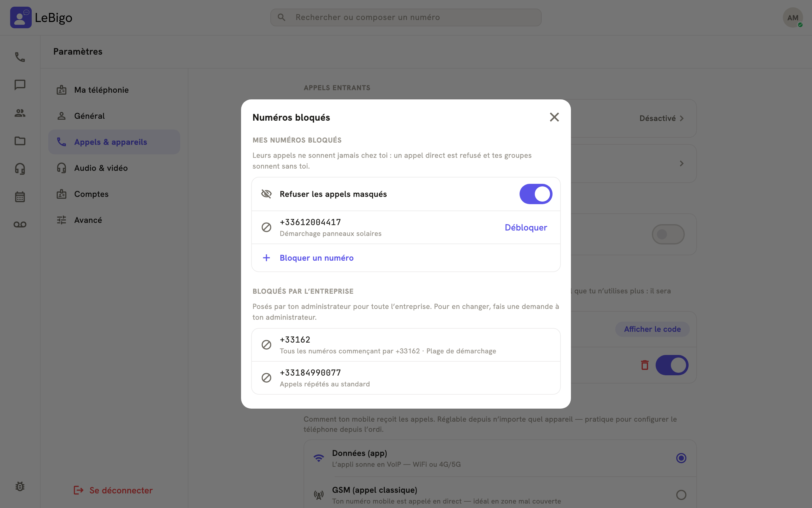Image resolution: width=812 pixels, height=508 pixels.
Task: Open Général settings section
Action: tap(114, 116)
